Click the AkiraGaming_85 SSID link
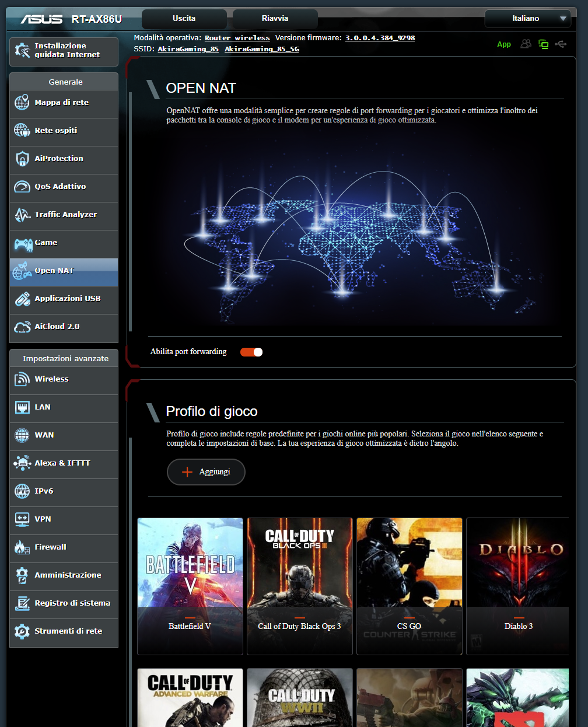The image size is (588, 727). coord(188,49)
